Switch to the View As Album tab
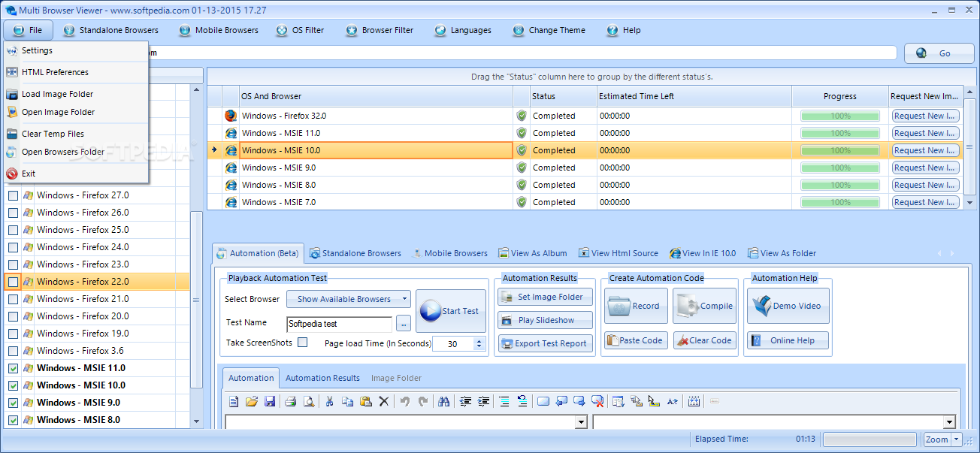This screenshot has height=453, width=980. (x=532, y=253)
